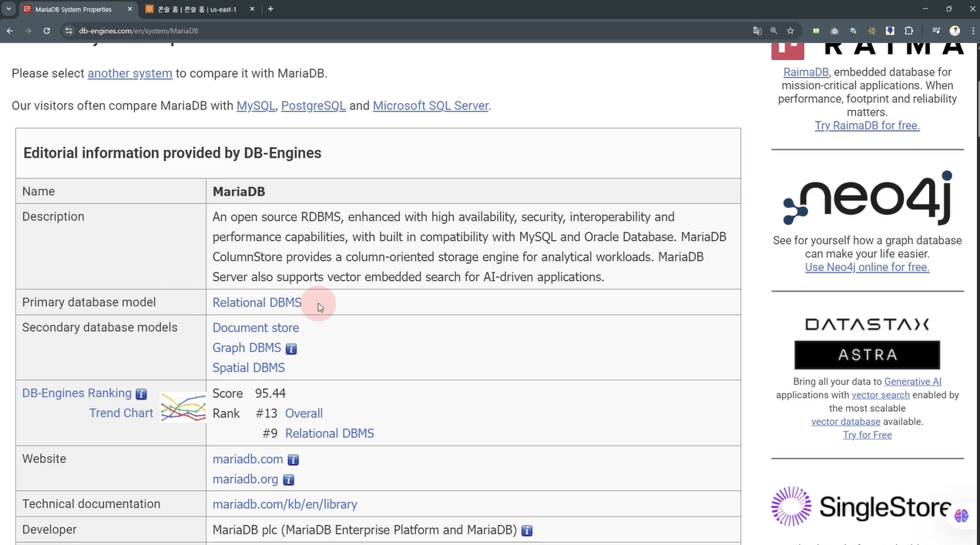Open the RaimaDB sponsor link
980x545 pixels.
coord(806,72)
